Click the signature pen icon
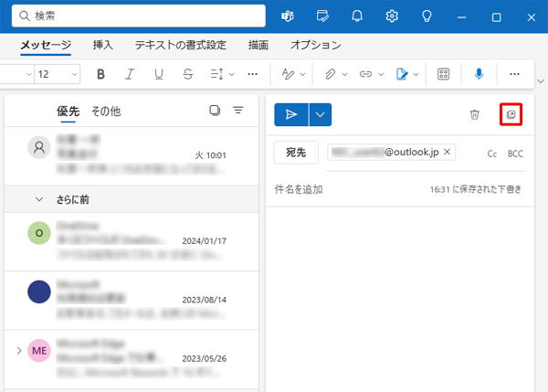The height and width of the screenshot is (392, 548). coord(402,74)
